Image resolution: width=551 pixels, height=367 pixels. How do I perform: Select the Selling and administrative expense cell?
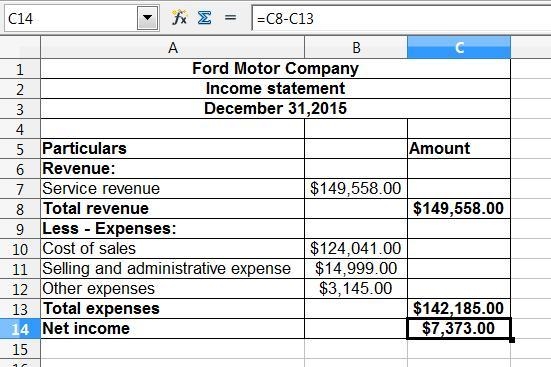(173, 269)
